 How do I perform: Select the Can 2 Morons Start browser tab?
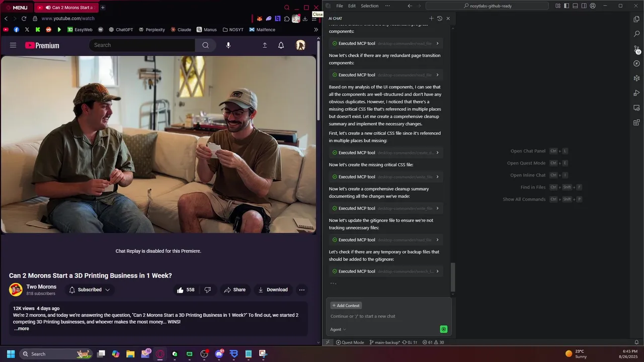click(66, 8)
